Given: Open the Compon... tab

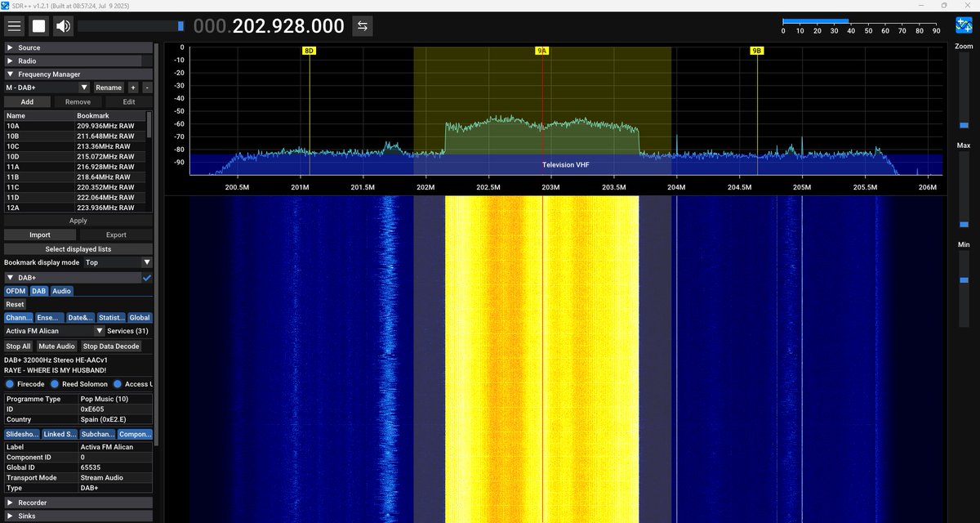Looking at the screenshot, I should [135, 434].
